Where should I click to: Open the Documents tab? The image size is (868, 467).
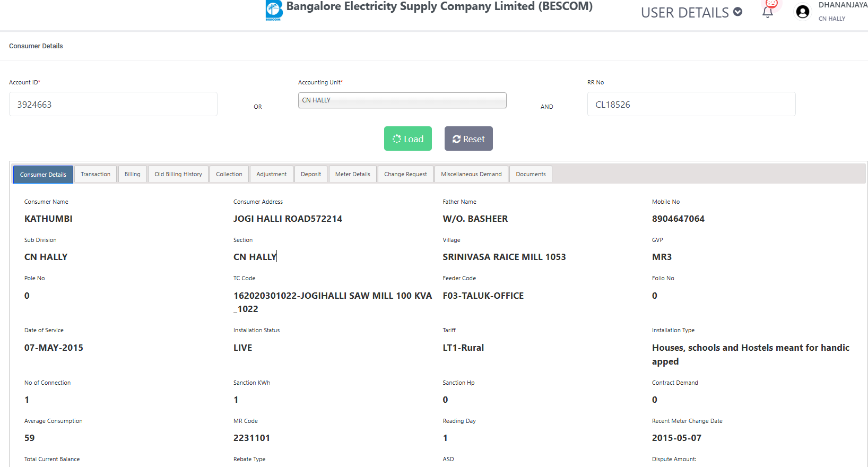pos(531,174)
